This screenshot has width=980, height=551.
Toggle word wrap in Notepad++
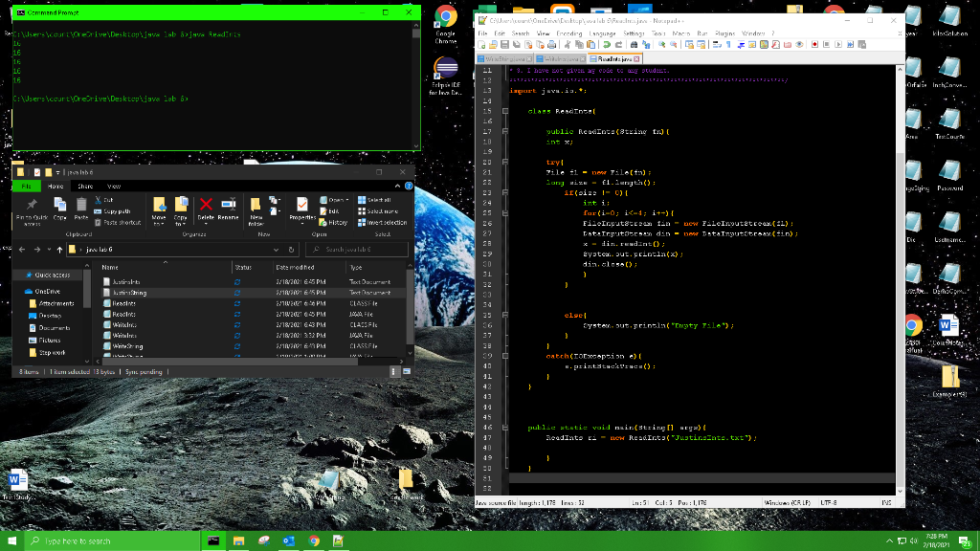click(718, 42)
